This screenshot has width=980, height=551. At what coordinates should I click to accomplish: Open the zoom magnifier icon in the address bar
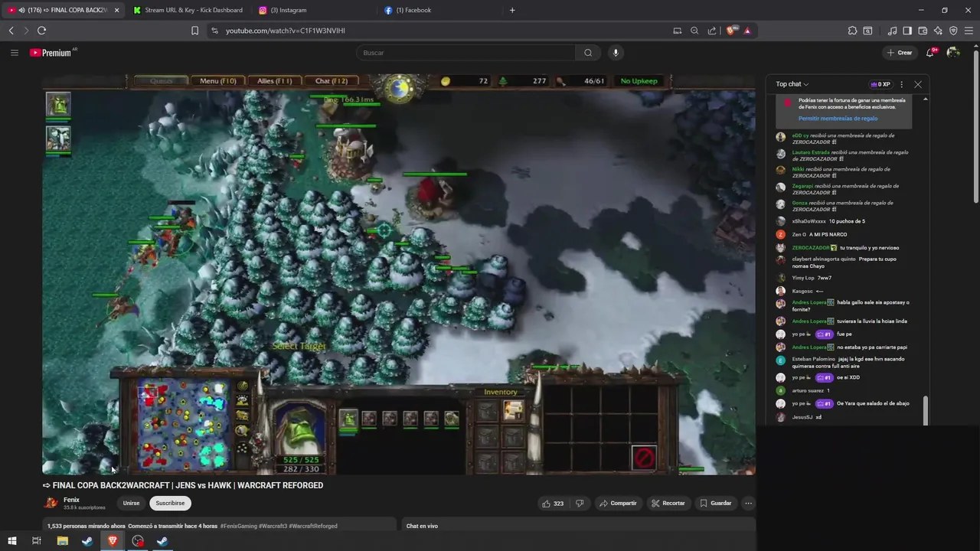click(x=694, y=31)
